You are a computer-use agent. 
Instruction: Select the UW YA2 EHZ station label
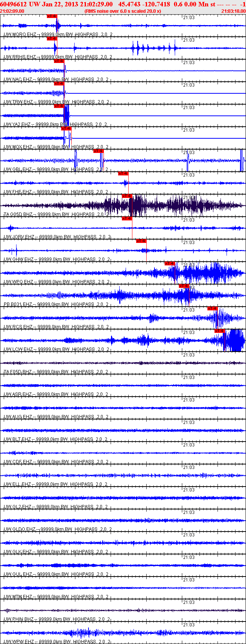click(x=18, y=124)
